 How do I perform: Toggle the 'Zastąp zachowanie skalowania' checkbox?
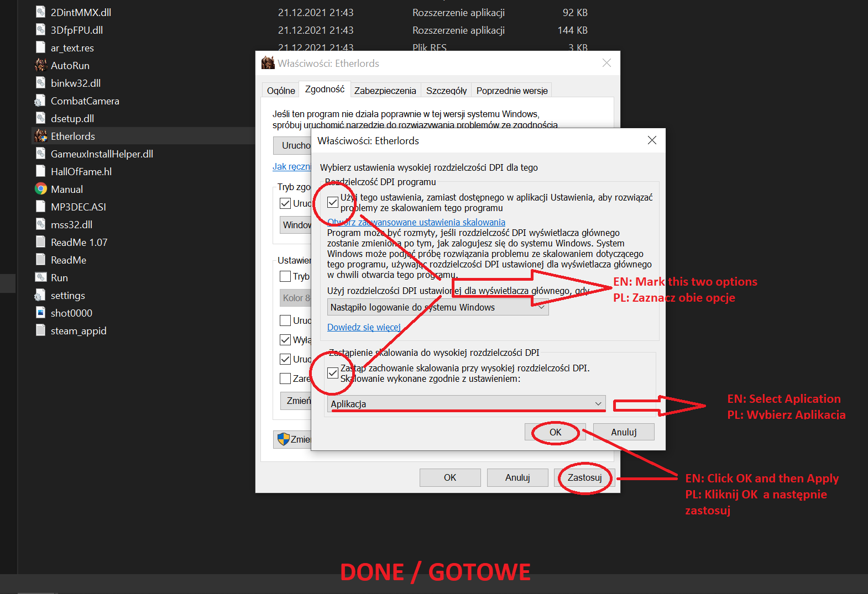333,373
